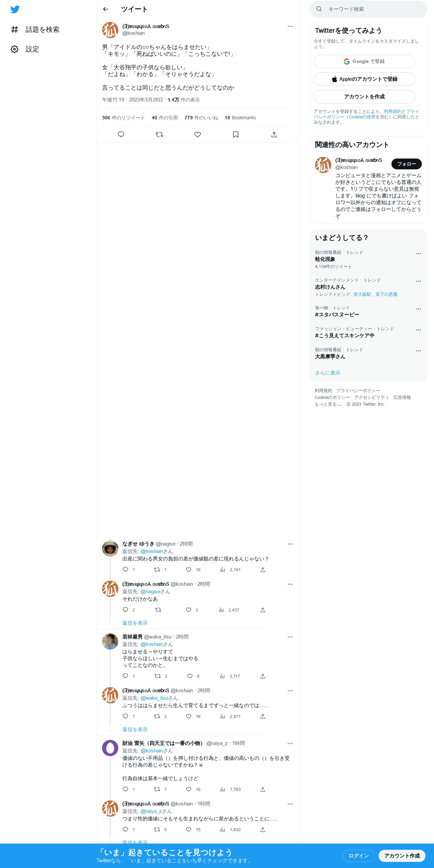Bookmark the main tweet
The image size is (434, 868).
236,135
